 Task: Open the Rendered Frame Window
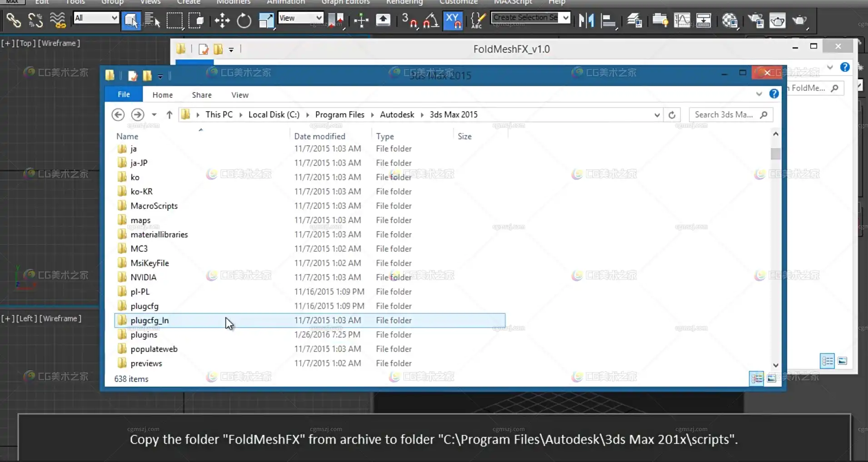(778, 20)
